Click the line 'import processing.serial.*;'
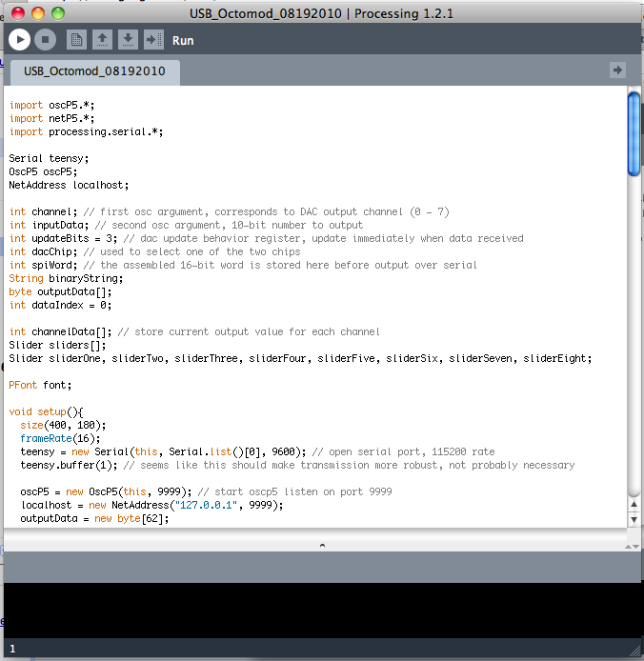The image size is (644, 661). [86, 132]
